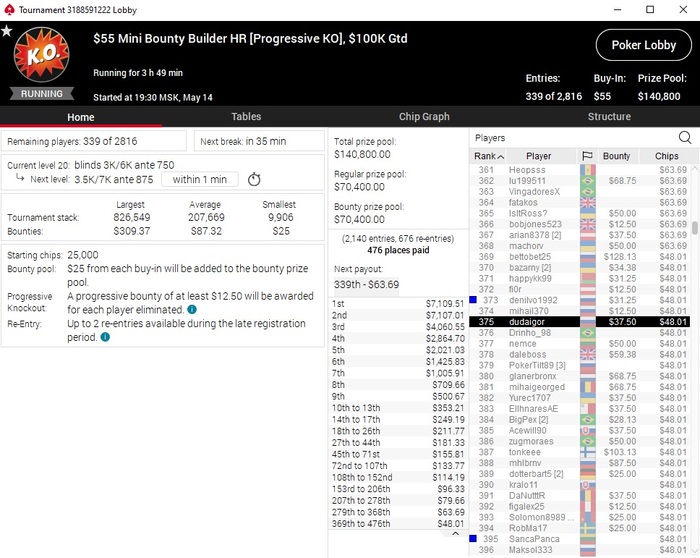Sort by Player column header

point(538,156)
